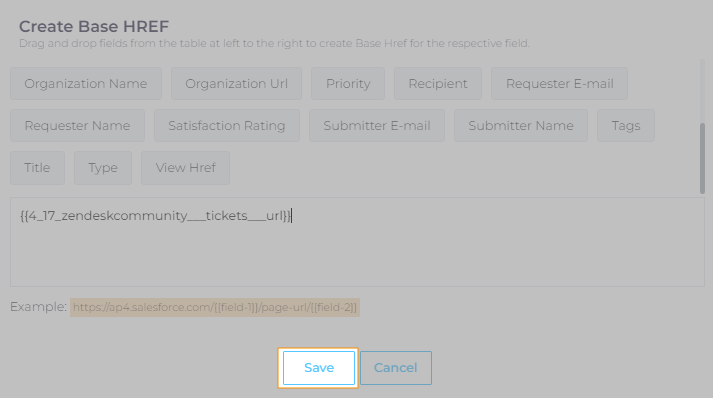Click the example salesforce URL text
This screenshot has height=398, width=713.
pyautogui.click(x=215, y=307)
